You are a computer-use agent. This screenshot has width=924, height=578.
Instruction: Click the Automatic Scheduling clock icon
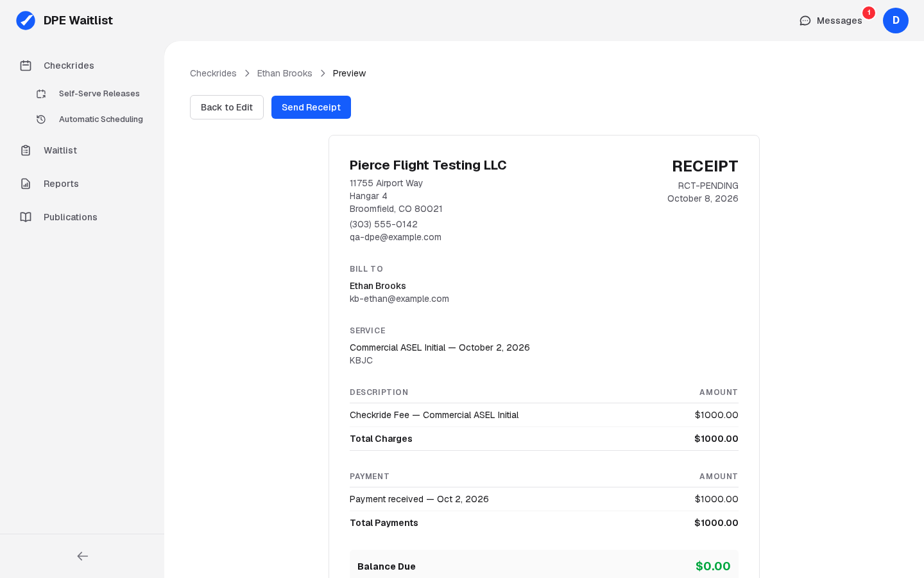pyautogui.click(x=41, y=119)
